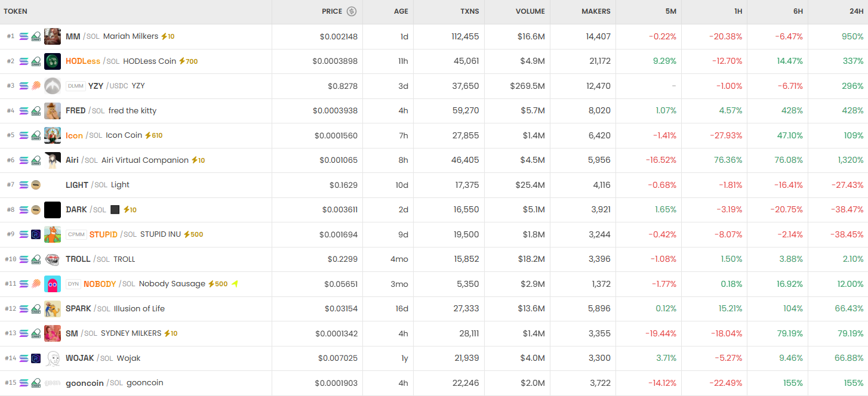Sort by the 5M change column header
868x396 pixels.
[x=671, y=11]
